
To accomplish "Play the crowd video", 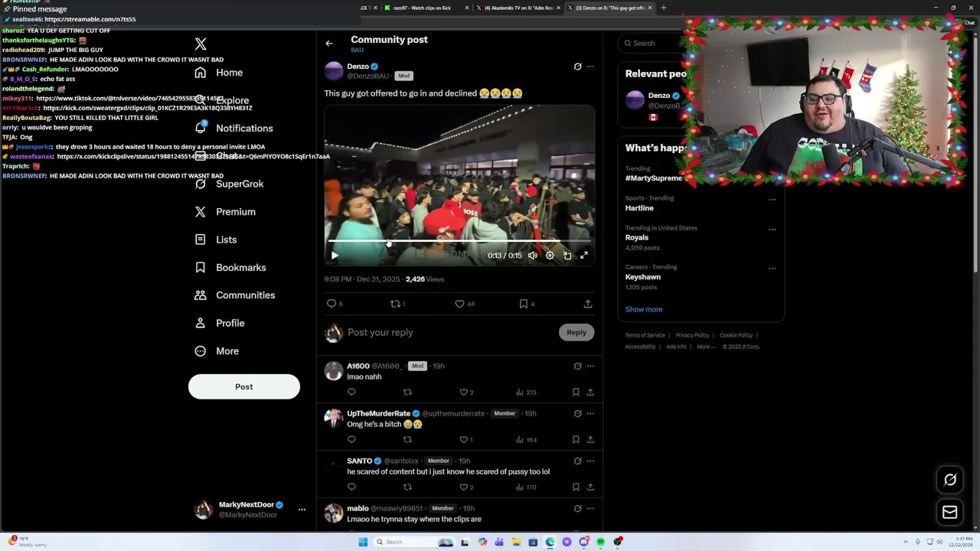I will click(x=335, y=256).
